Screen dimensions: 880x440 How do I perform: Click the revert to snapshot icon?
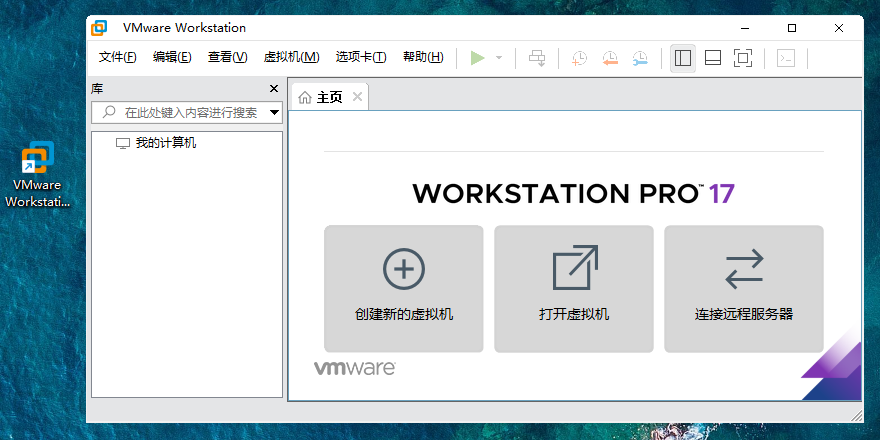(x=609, y=58)
